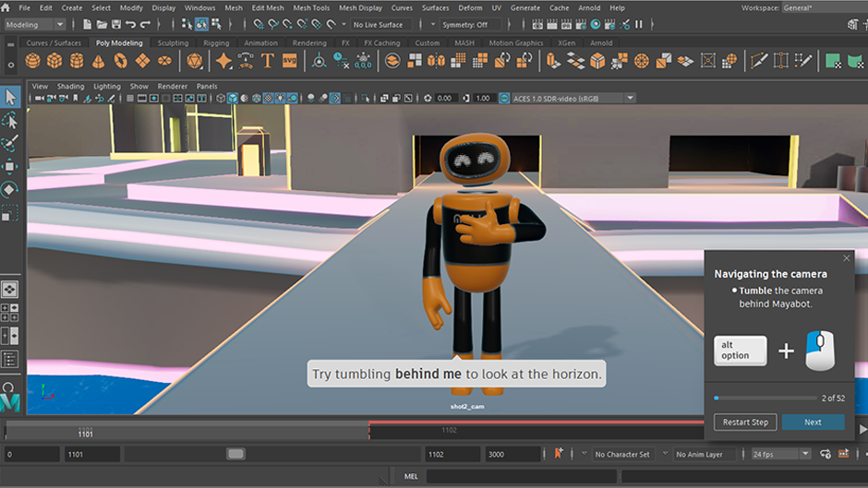Open the Mesh Tools menu
The image size is (868, 488).
tap(310, 8)
